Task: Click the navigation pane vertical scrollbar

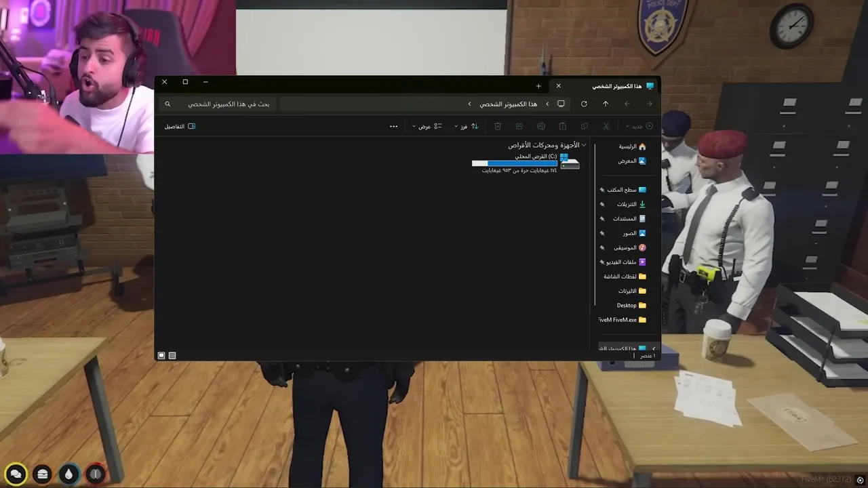Action: [x=595, y=224]
